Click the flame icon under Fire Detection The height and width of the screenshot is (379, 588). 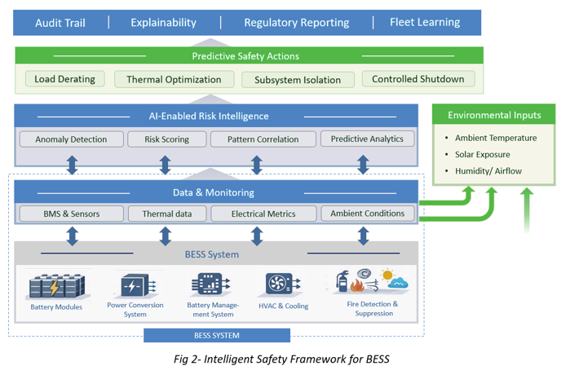(357, 286)
